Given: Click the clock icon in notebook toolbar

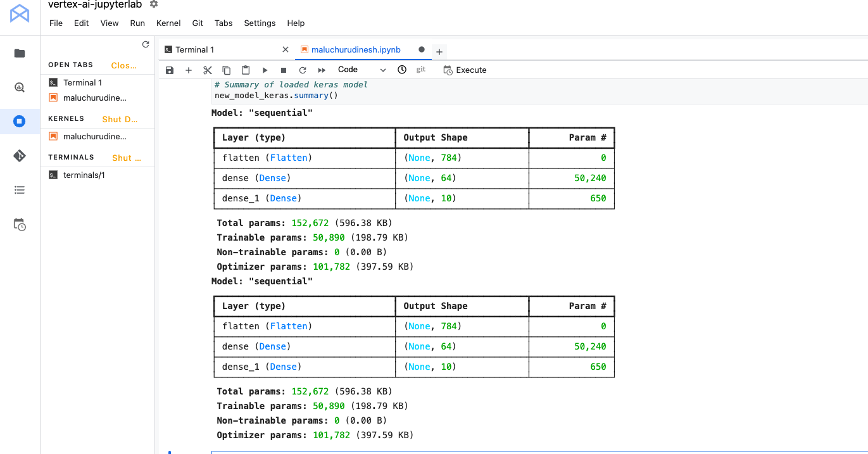Looking at the screenshot, I should click(402, 70).
